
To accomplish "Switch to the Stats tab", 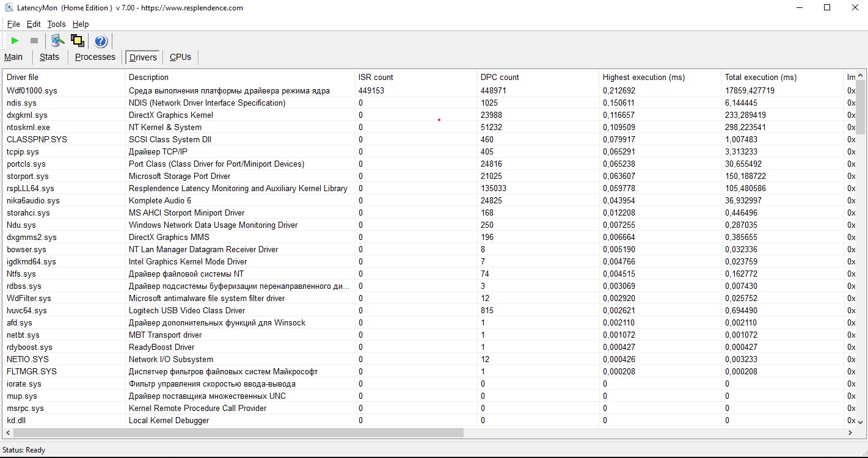I will click(49, 57).
